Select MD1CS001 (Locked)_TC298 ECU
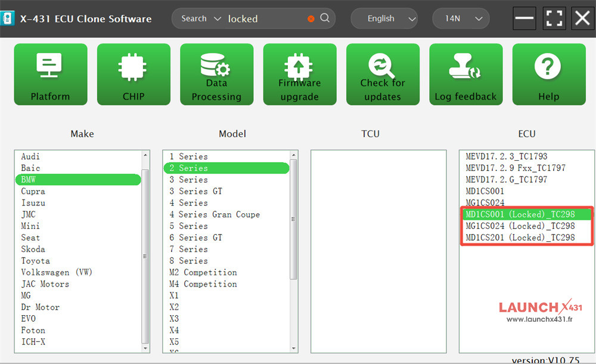 526,214
